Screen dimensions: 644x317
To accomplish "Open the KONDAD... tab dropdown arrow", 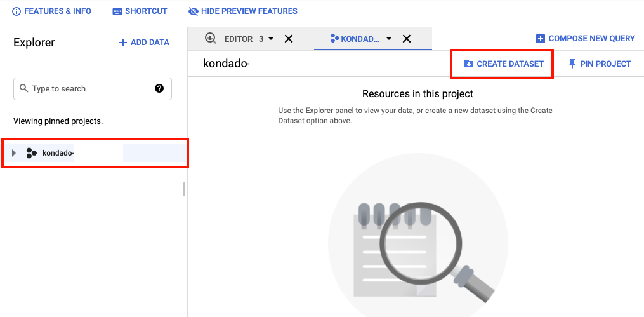I will 388,39.
